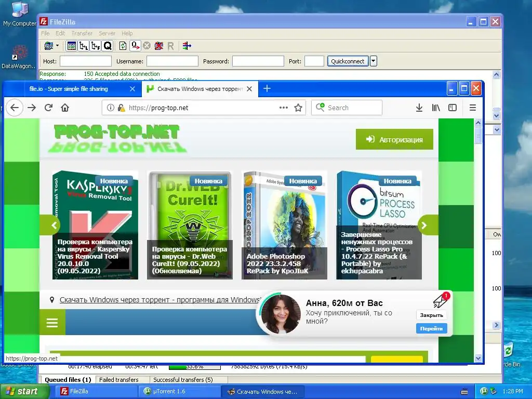
Task: Show previous carousel slide arrow
Action: click(50, 225)
